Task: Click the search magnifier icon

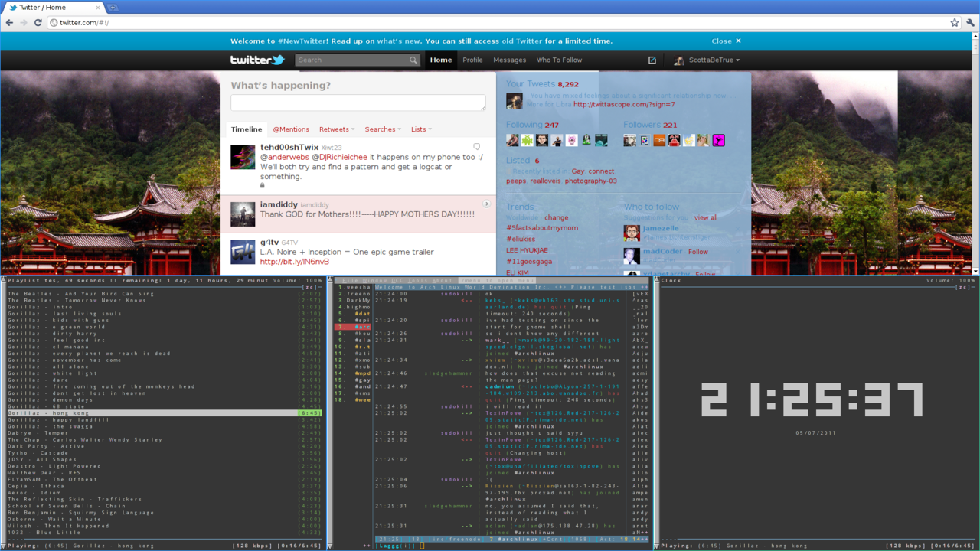Action: 413,60
